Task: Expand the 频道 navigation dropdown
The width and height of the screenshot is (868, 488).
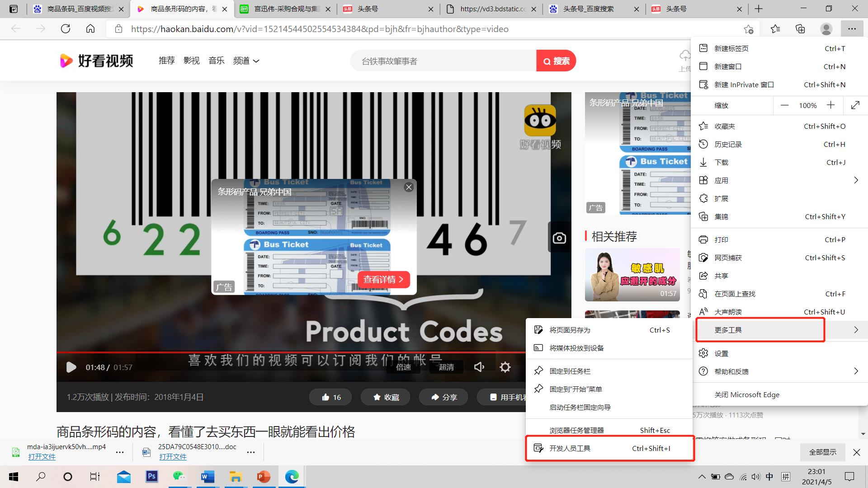Action: coord(246,60)
